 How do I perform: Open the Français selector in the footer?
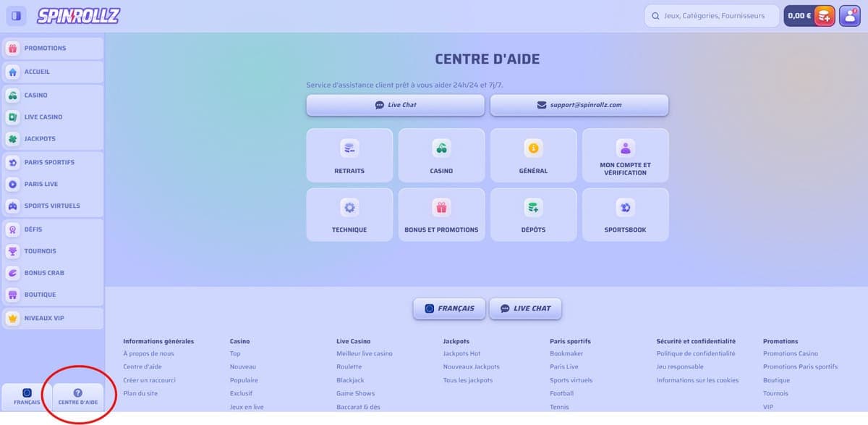coord(449,308)
